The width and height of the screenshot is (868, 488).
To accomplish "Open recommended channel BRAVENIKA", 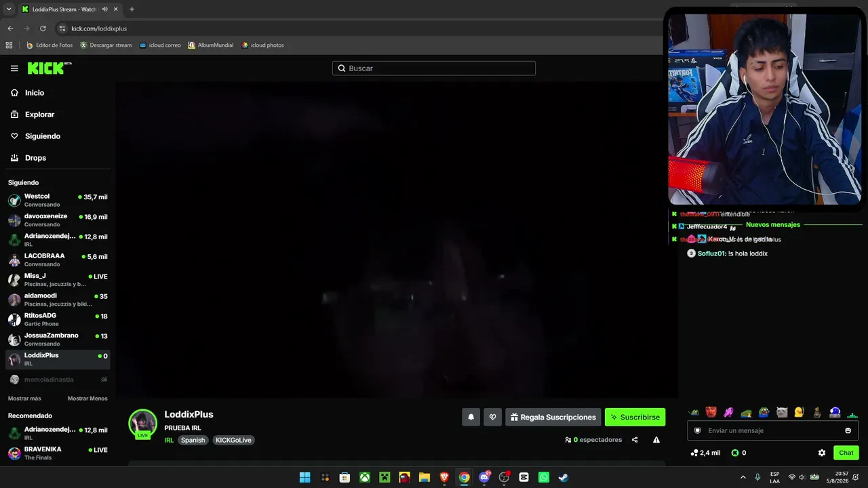I will click(58, 453).
